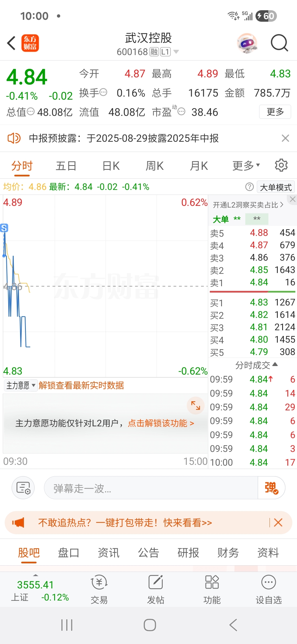Tap 卖3 price 4.86 row
The image size is (297, 644).
(x=252, y=258)
